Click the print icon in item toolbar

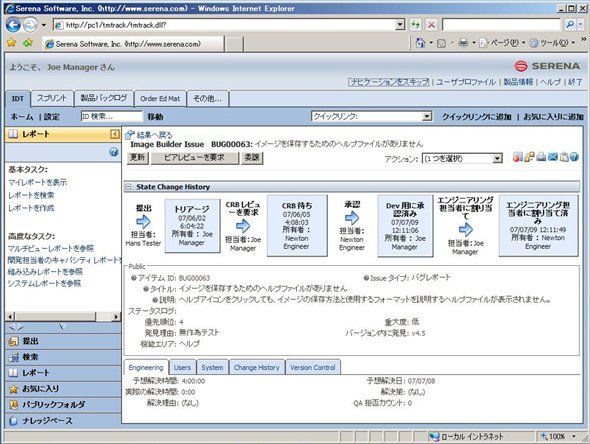[541, 157]
